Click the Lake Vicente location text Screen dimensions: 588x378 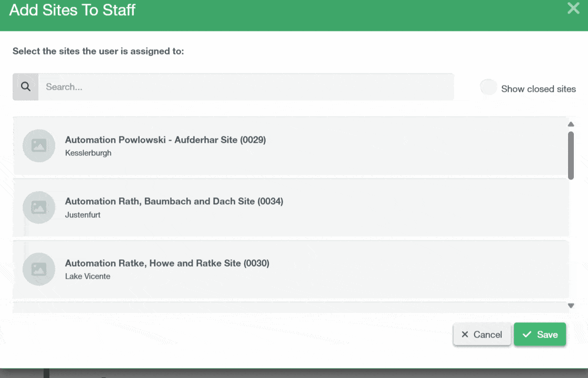point(88,276)
